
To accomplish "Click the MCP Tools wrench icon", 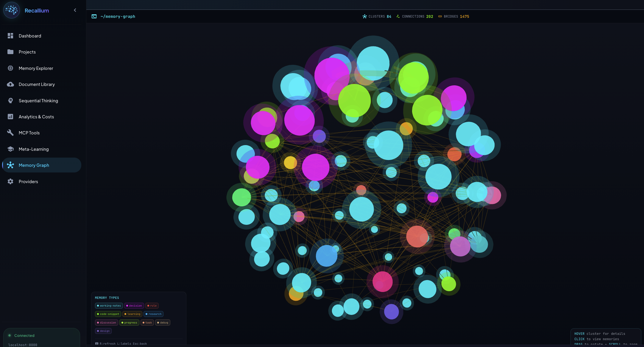I will [x=10, y=133].
